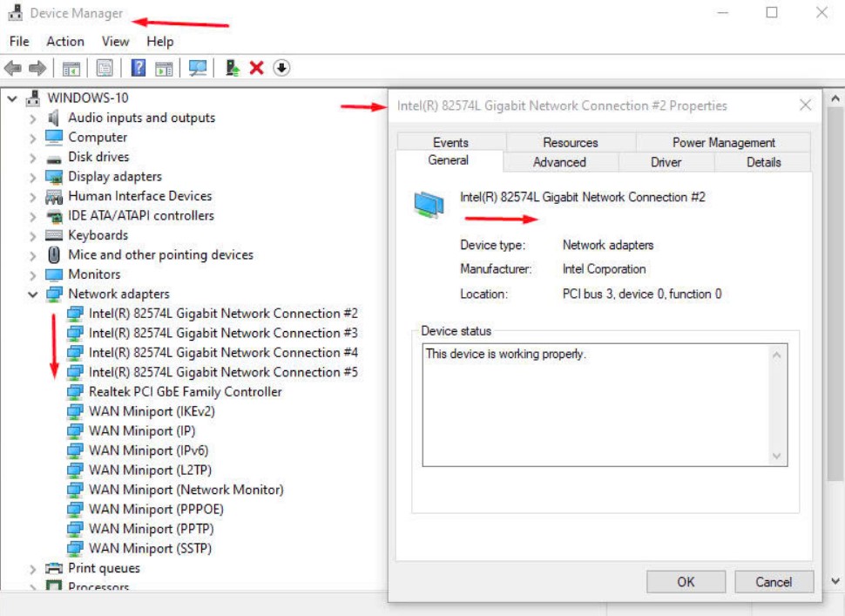Select WAN Miniport (PPPOE)
The width and height of the screenshot is (845, 616).
pos(156,509)
